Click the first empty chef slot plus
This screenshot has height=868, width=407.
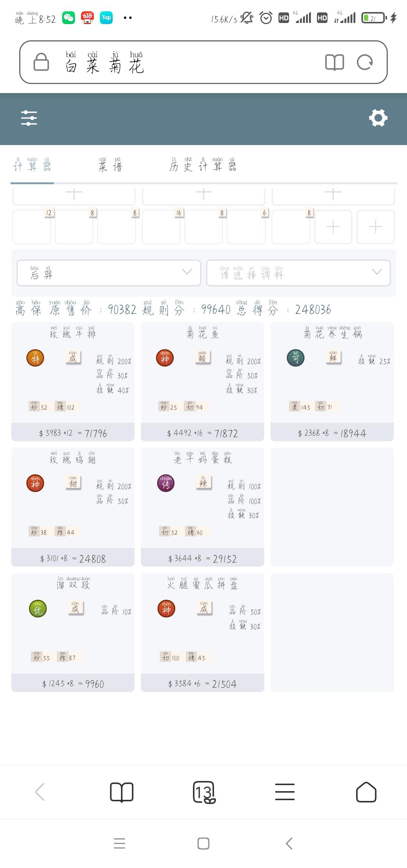point(74,194)
